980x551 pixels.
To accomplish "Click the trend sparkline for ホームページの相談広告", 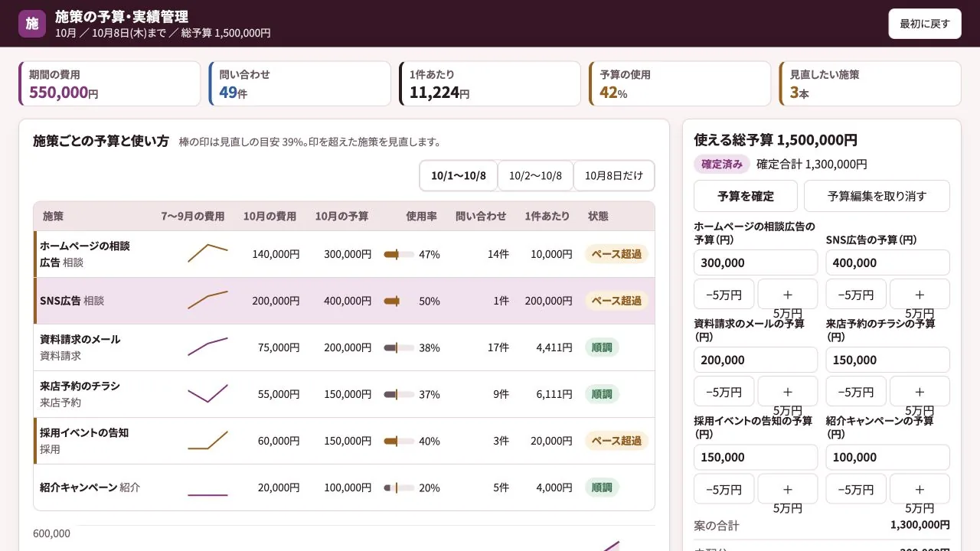I will click(207, 253).
